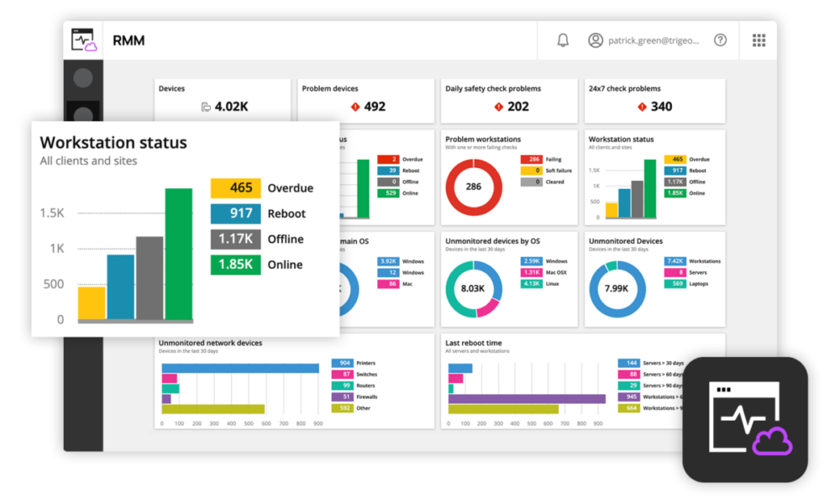Open the notifications bell
This screenshot has width=840, height=504.
click(x=563, y=40)
